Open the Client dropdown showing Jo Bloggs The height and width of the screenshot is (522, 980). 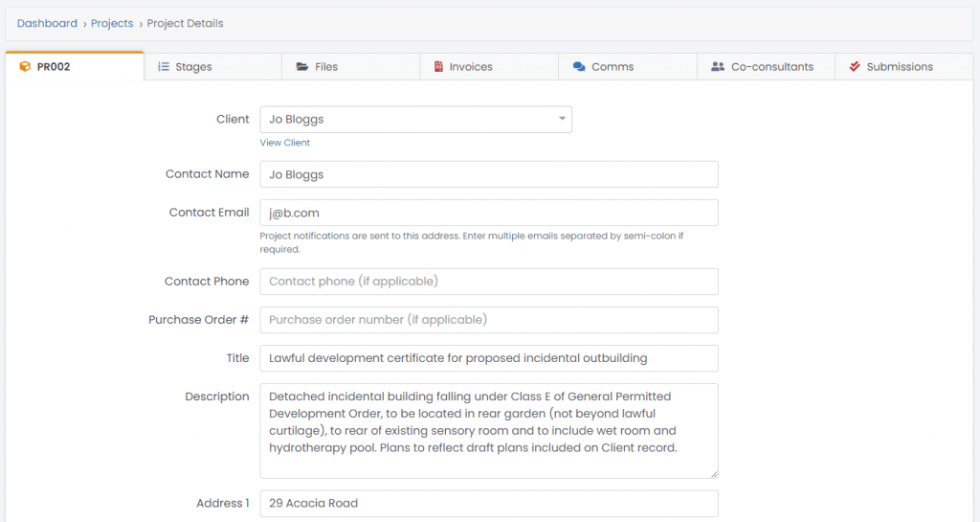click(415, 120)
